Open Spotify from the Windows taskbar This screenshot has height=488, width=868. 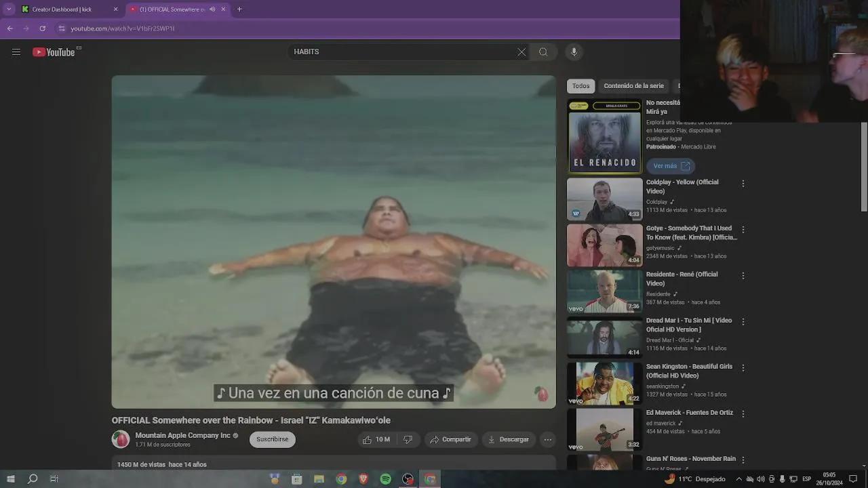[385, 479]
